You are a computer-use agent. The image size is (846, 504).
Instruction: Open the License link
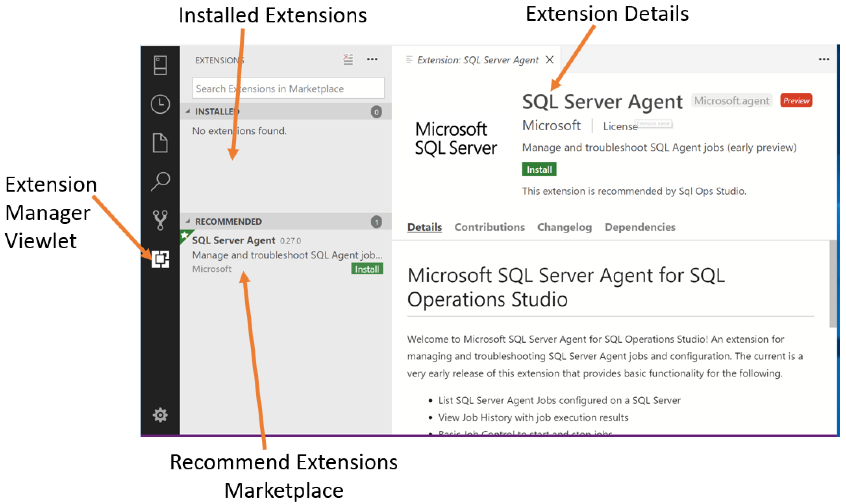tap(620, 126)
